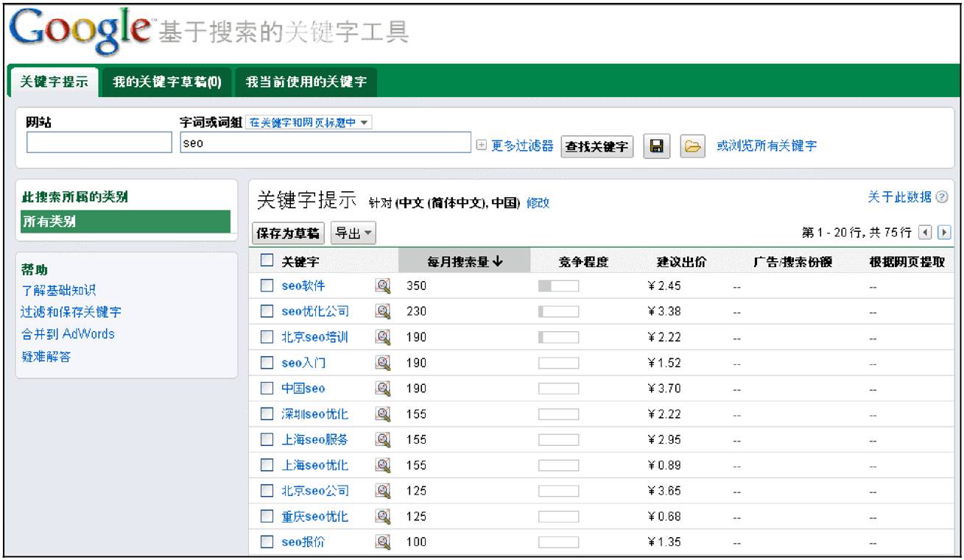Screen dimensions: 964x560
Task: Open 疑难解答 help link
Action: coord(46,357)
